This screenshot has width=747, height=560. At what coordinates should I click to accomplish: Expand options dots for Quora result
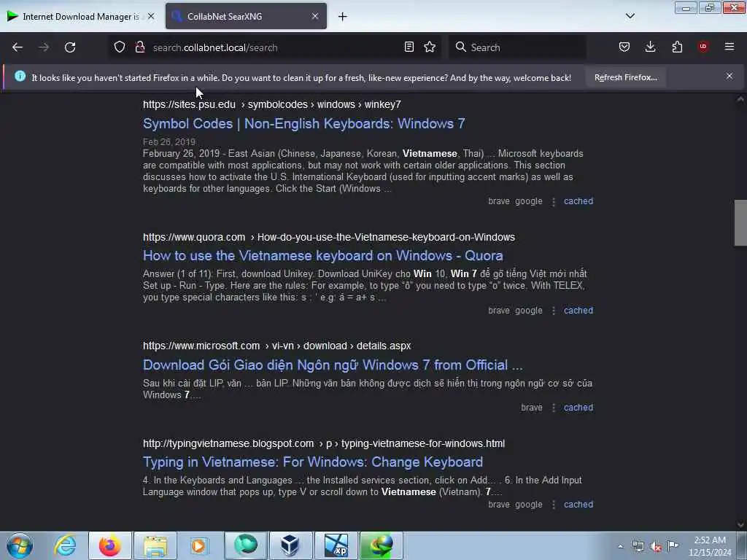tap(554, 311)
